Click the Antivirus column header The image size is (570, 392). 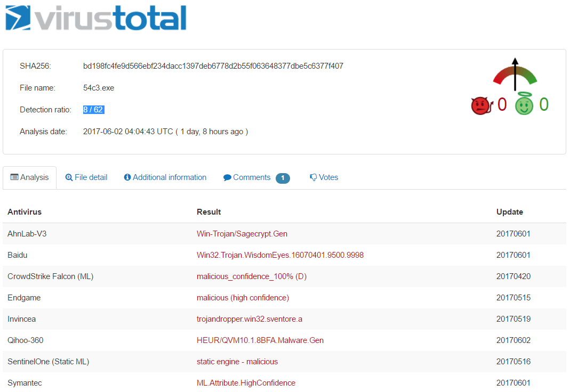tap(25, 212)
